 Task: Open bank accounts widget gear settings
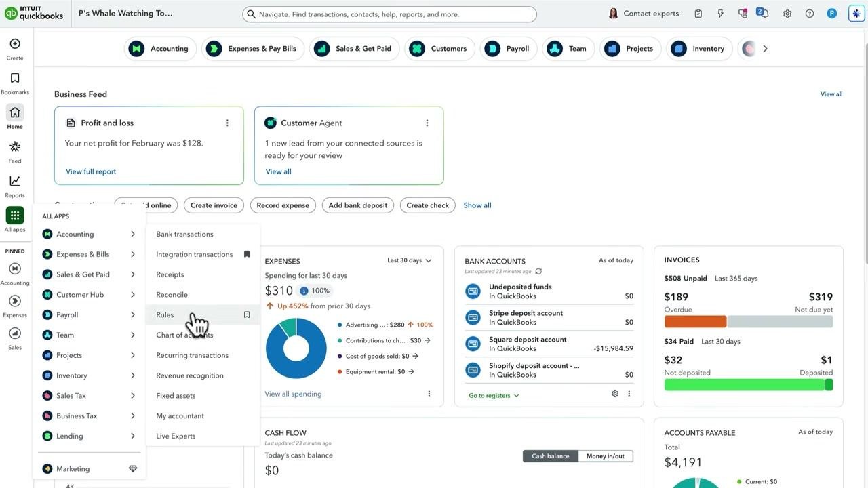(615, 394)
